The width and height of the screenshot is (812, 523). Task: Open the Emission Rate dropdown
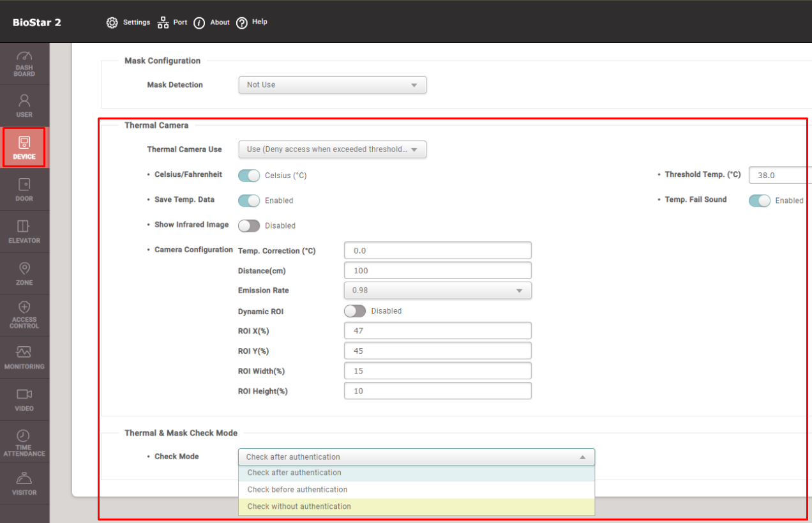pyautogui.click(x=437, y=291)
